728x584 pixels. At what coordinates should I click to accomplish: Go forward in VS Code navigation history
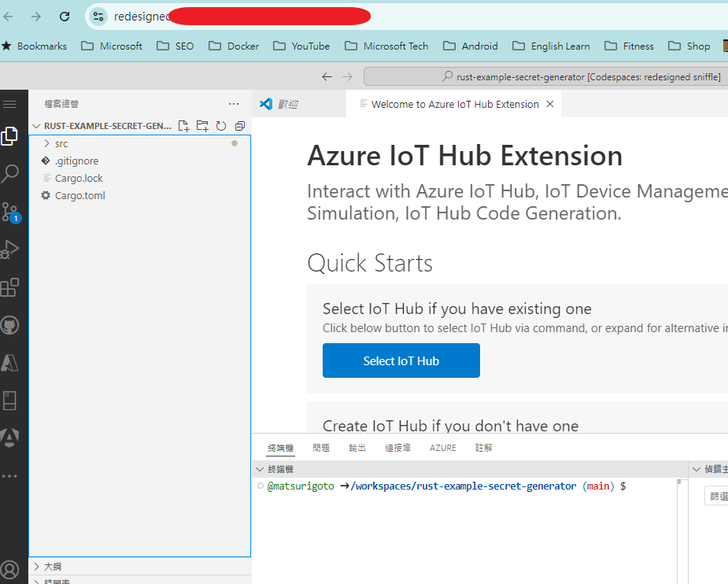(x=347, y=76)
